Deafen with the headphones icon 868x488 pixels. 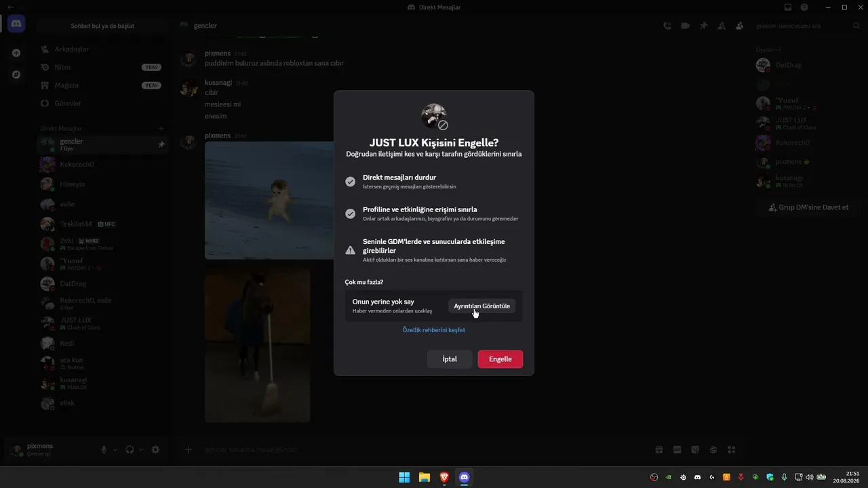130,449
